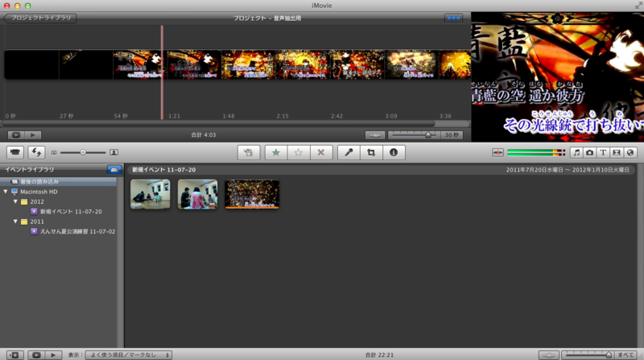Viewport: 644px width, 360px height.
Task: Play project full screen
Action: [x=16, y=134]
